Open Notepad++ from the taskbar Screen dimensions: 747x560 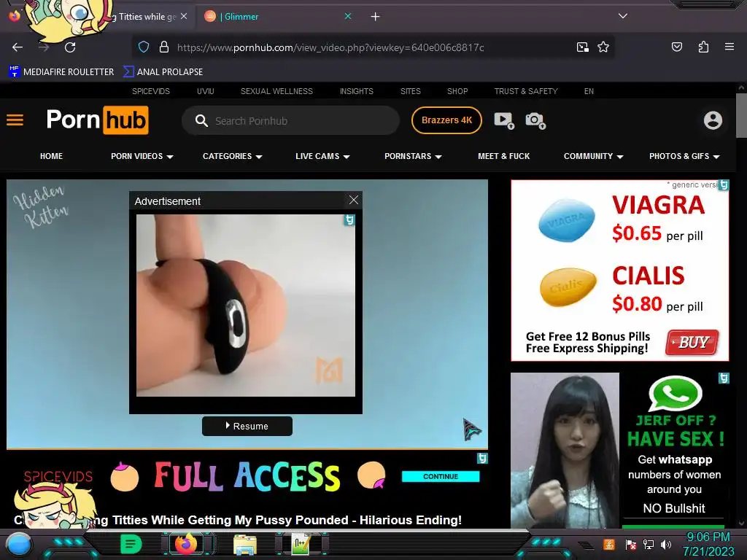(301, 544)
